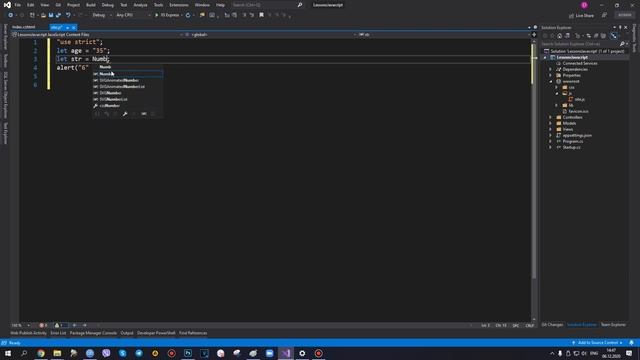This screenshot has width=640, height=360.
Task: Open the Git menu
Action: 58,5
